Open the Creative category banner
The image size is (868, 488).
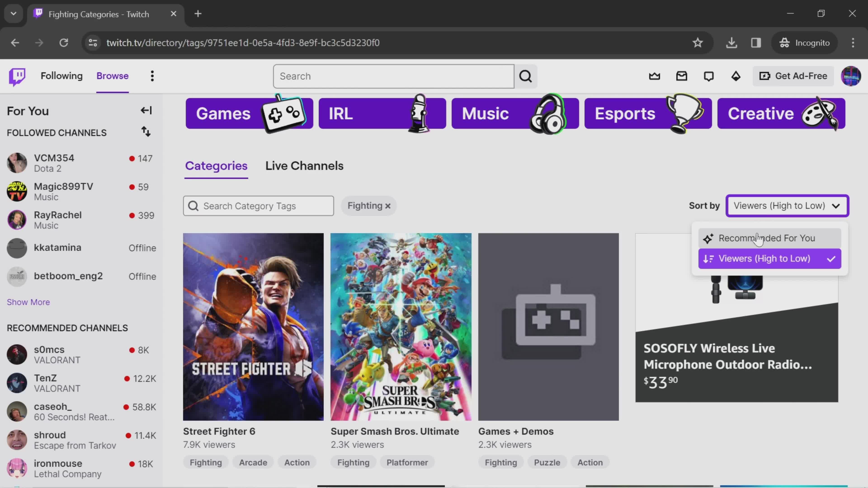[x=781, y=113]
